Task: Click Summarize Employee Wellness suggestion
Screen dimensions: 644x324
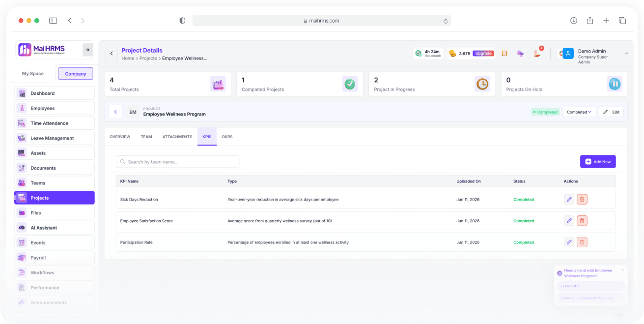Action: 590,298
